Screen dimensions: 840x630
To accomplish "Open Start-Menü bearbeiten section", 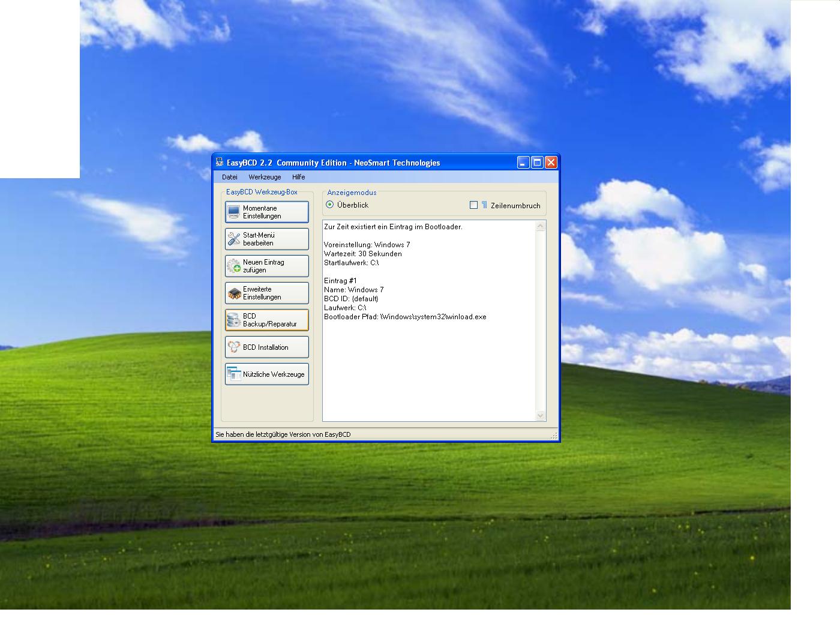I will point(267,239).
